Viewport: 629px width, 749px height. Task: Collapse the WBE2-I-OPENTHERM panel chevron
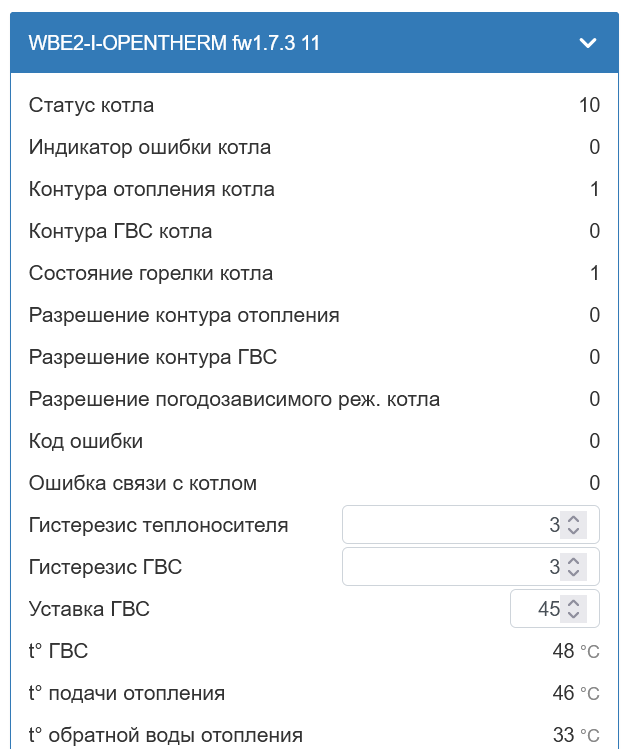[588, 43]
